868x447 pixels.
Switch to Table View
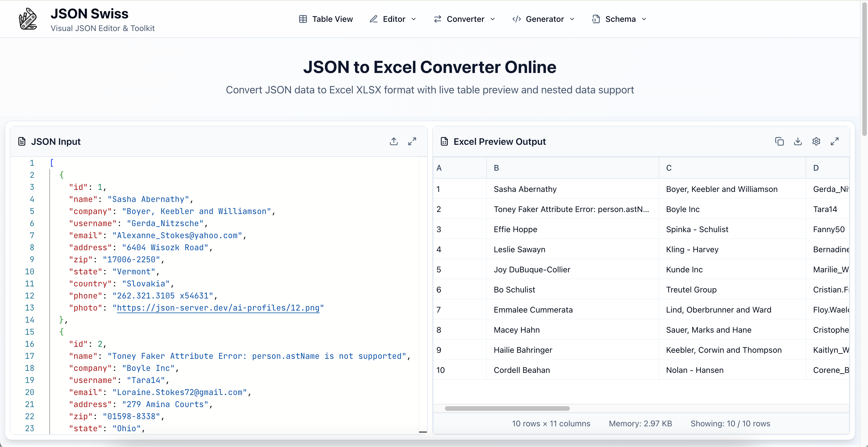[332, 19]
